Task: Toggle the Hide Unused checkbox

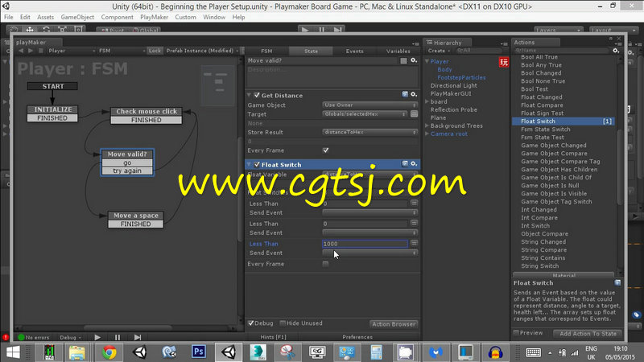Action: click(283, 323)
